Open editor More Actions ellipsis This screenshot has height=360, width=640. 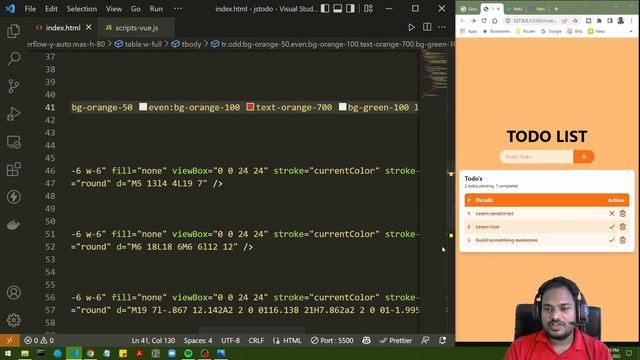(442, 27)
